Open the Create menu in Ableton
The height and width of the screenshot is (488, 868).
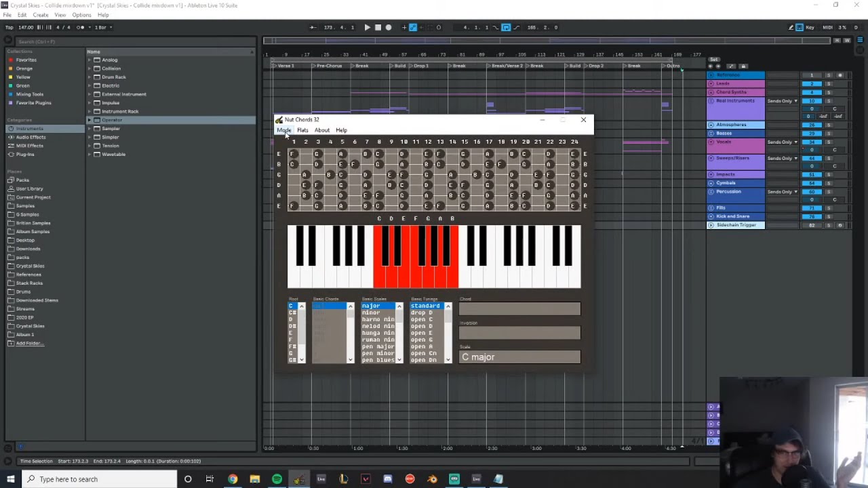tap(41, 15)
